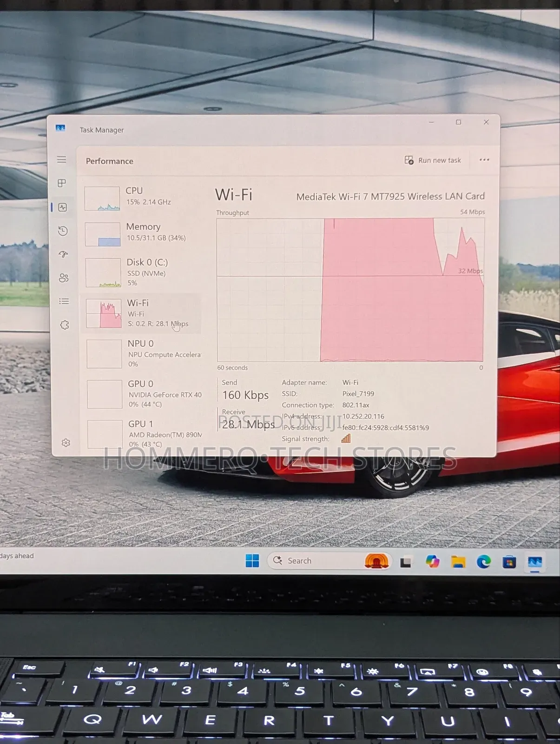Image resolution: width=560 pixels, height=744 pixels.
Task: Click the Memory mini graph thumbnail
Action: [x=103, y=234]
